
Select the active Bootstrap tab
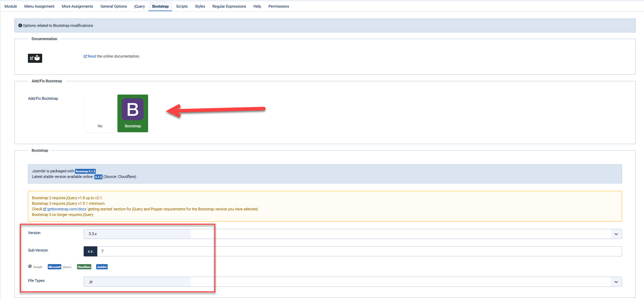tap(160, 6)
